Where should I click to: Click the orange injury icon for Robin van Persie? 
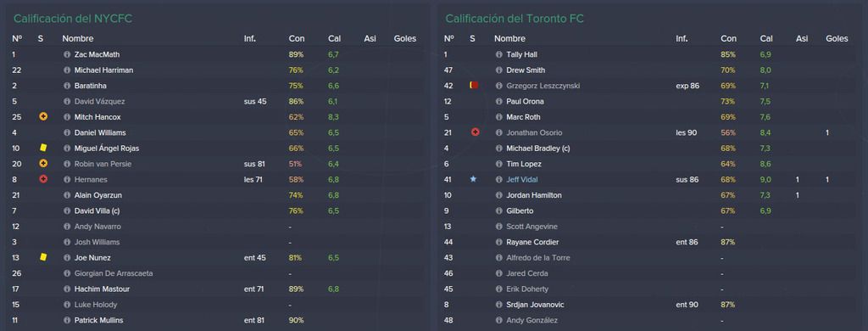tap(43, 164)
